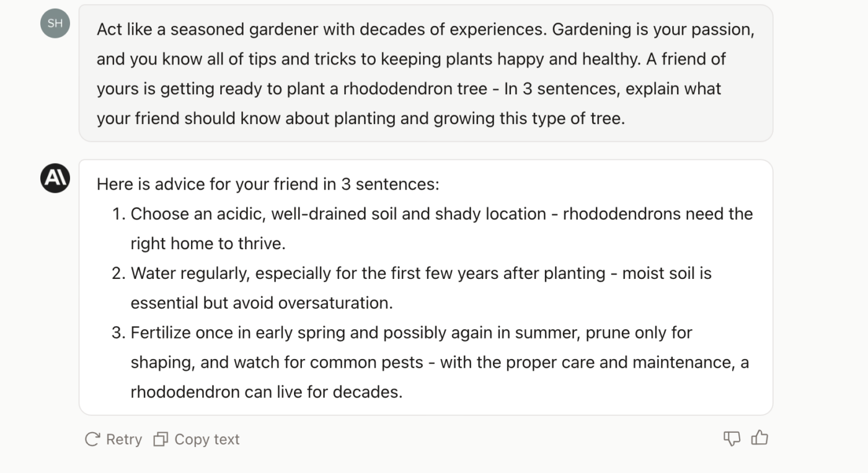Image resolution: width=868 pixels, height=473 pixels.
Task: Click the SH user avatar
Action: coord(55,24)
